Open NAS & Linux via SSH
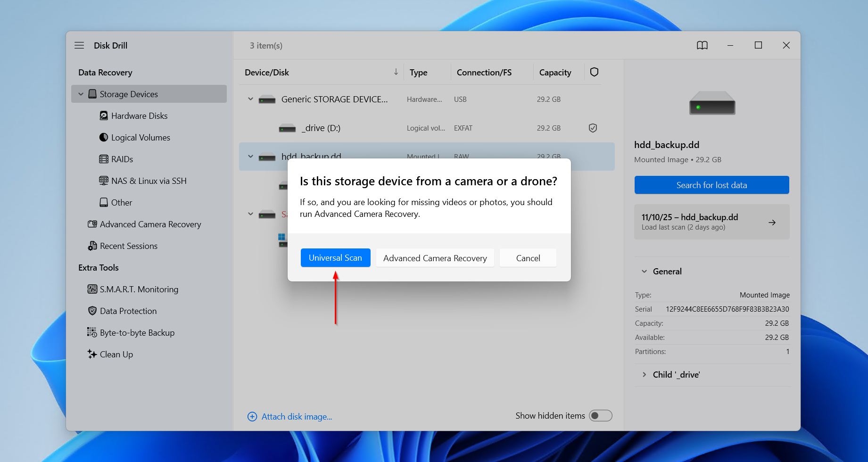The width and height of the screenshot is (868, 462). 104,181
